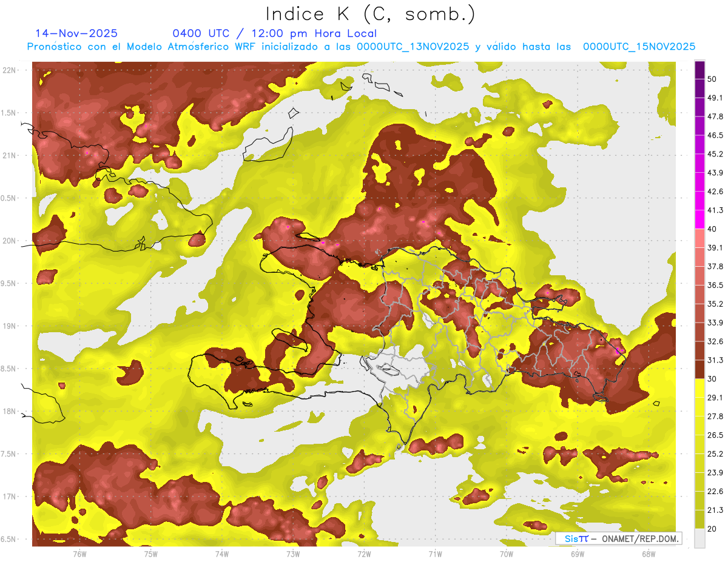Click the colorbar value '39.1'
The width and height of the screenshot is (728, 562).
715,248
